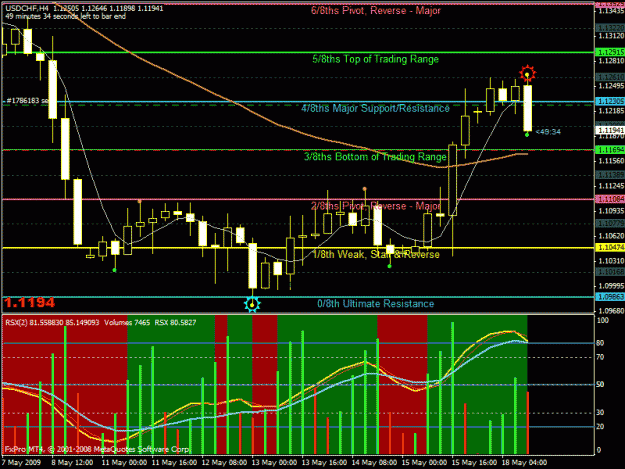Click the pink 1.11084 price tag
The height and width of the screenshot is (469, 625).
click(x=609, y=199)
